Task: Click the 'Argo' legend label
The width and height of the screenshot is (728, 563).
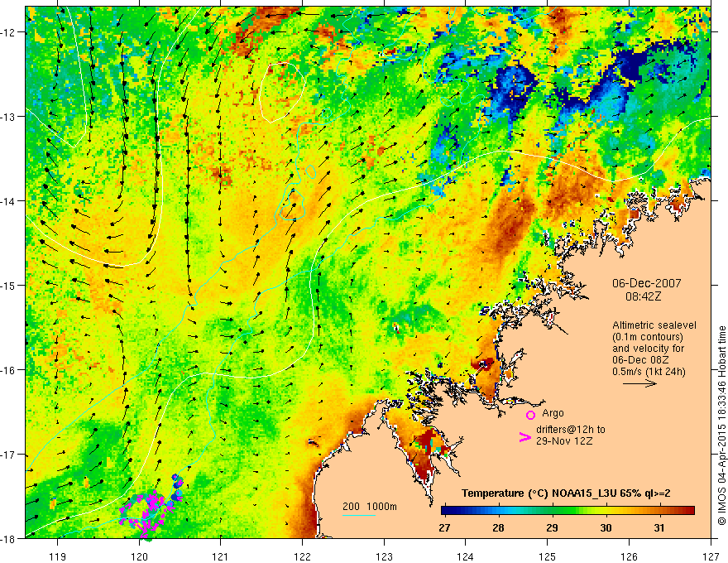Action: (553, 413)
